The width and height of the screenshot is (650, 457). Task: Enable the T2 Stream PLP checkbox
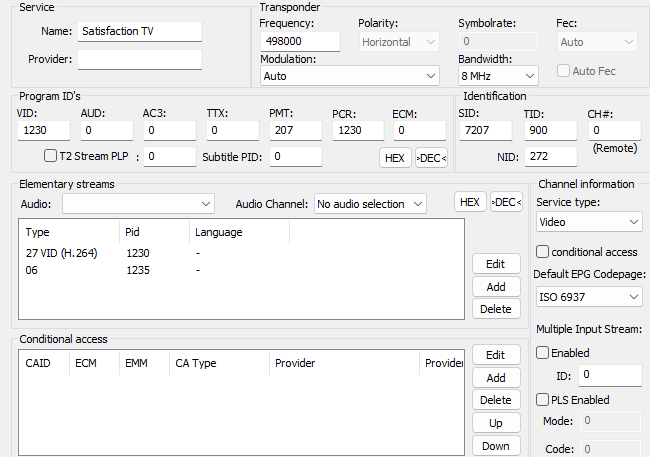point(50,156)
